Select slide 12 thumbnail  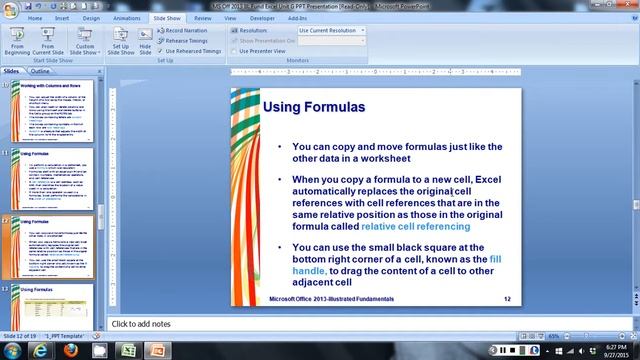point(52,247)
